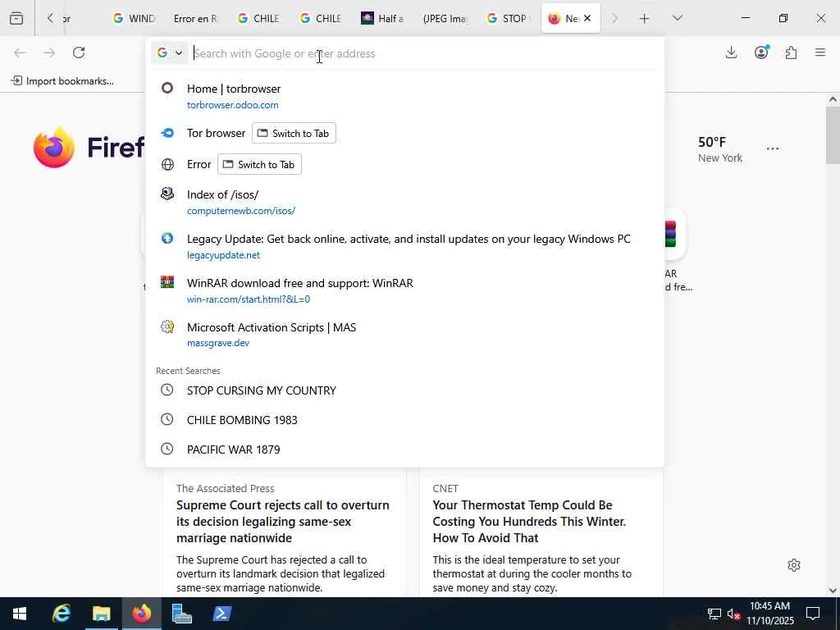Open Home | torbrowser suggestion

pos(405,96)
